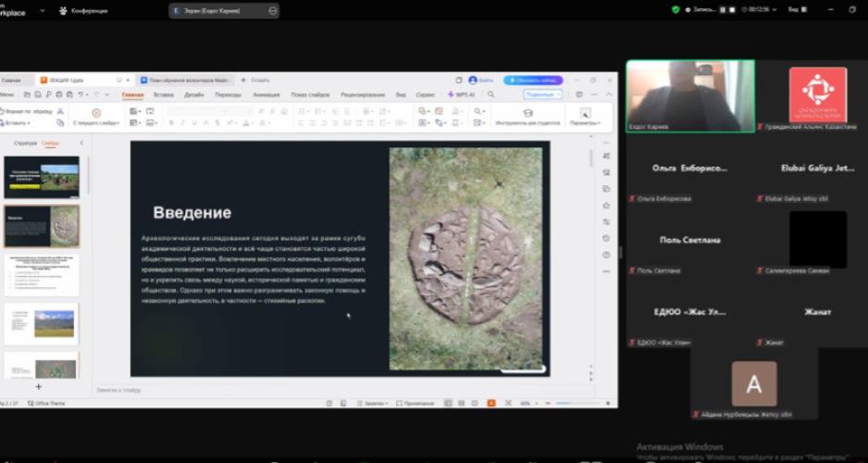This screenshot has width=868, height=463.
Task: Open the Сервис ribbon tab
Action: pos(425,95)
